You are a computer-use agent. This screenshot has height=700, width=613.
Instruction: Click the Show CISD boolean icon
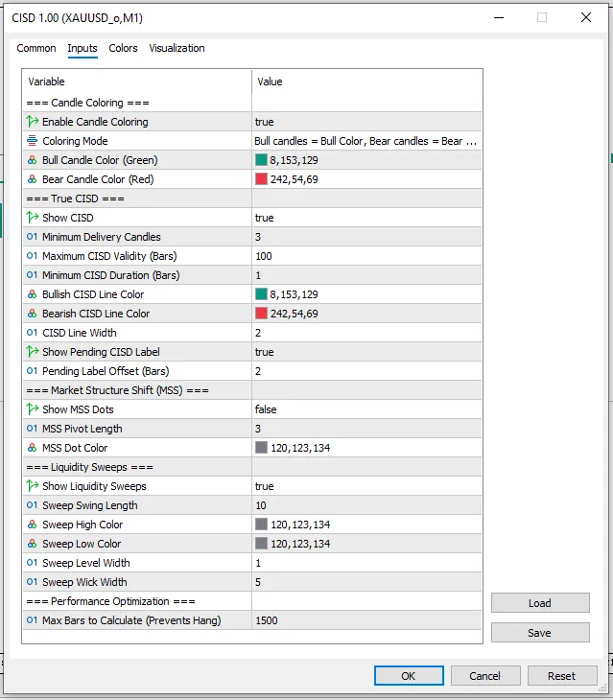(x=33, y=218)
